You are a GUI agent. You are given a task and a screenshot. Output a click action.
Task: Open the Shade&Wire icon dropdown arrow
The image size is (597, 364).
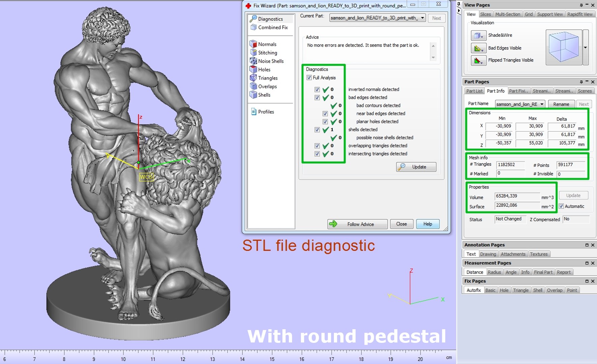click(x=482, y=37)
